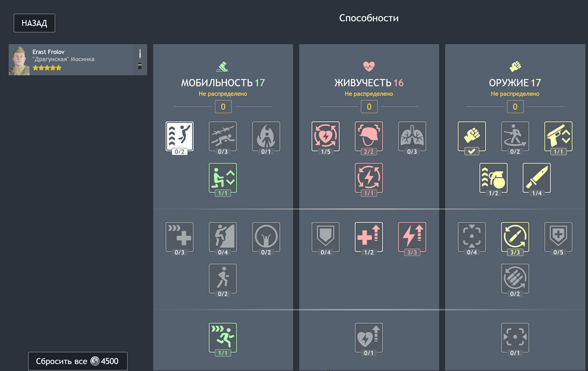
Task: Toggle the pistol weapon swap perk
Action: point(558,136)
